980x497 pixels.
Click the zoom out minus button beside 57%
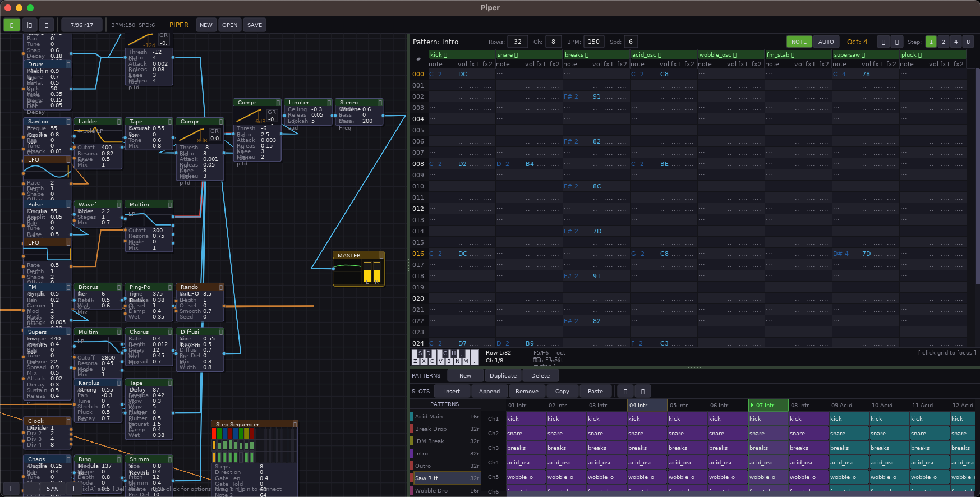tap(31, 489)
